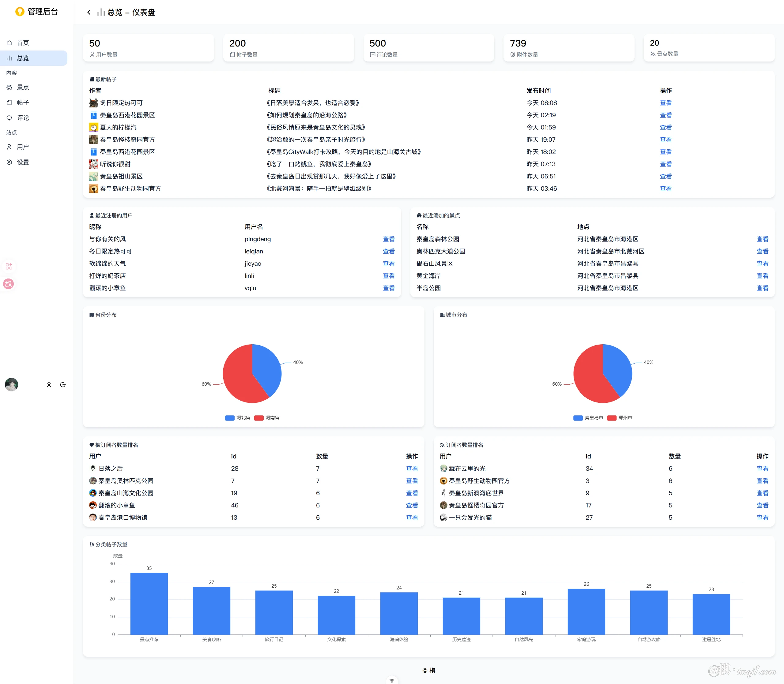The image size is (784, 684).
Task: Go to 景点 sidebar menu
Action: tap(23, 87)
